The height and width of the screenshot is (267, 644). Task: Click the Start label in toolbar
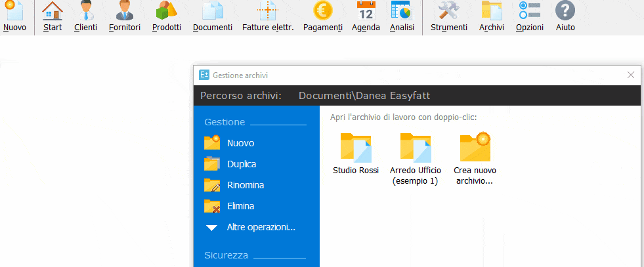click(53, 28)
